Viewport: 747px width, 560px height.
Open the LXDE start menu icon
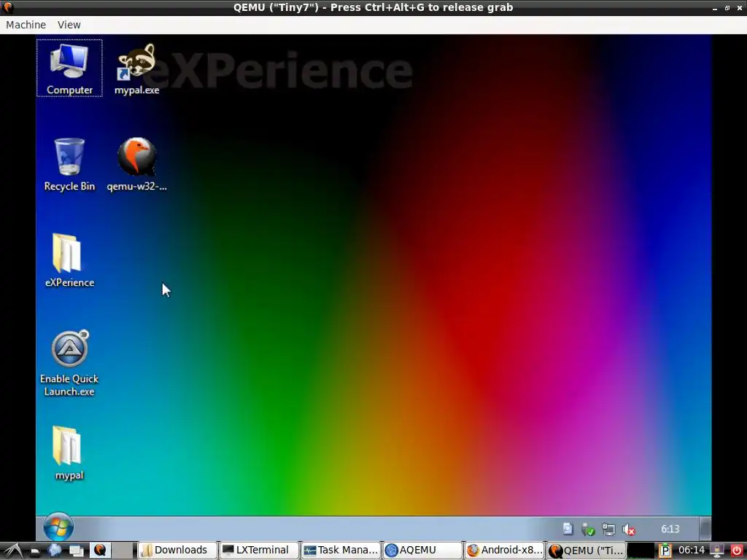point(12,550)
